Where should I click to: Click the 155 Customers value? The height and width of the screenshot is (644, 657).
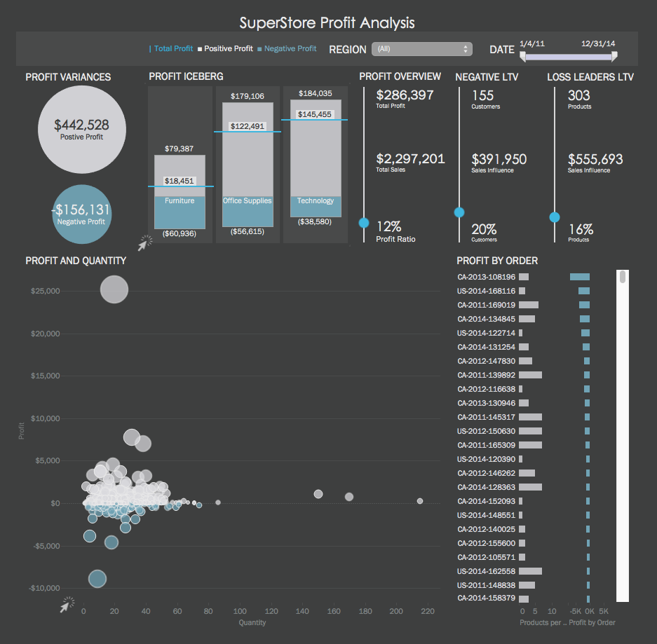[x=482, y=95]
